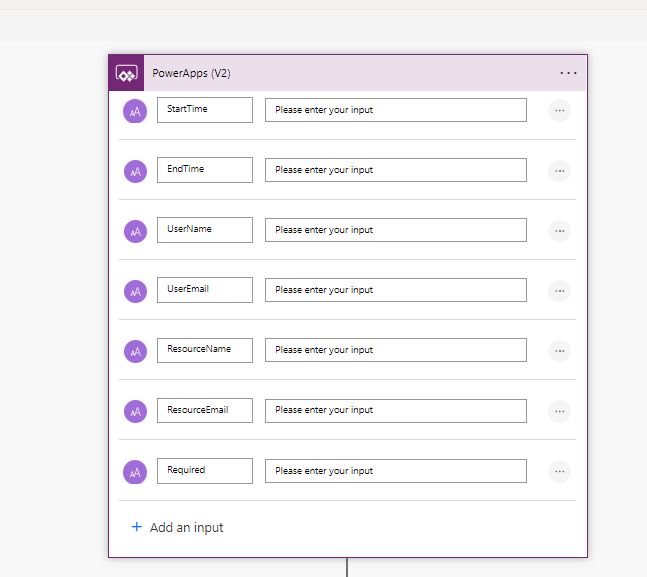Click the text type icon beside StartTime
Image resolution: width=647 pixels, height=577 pixels.
click(x=135, y=111)
